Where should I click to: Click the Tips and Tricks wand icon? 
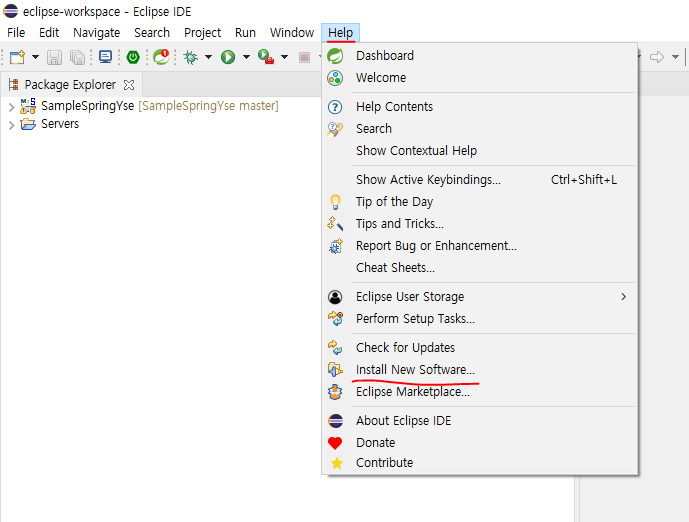pos(335,224)
